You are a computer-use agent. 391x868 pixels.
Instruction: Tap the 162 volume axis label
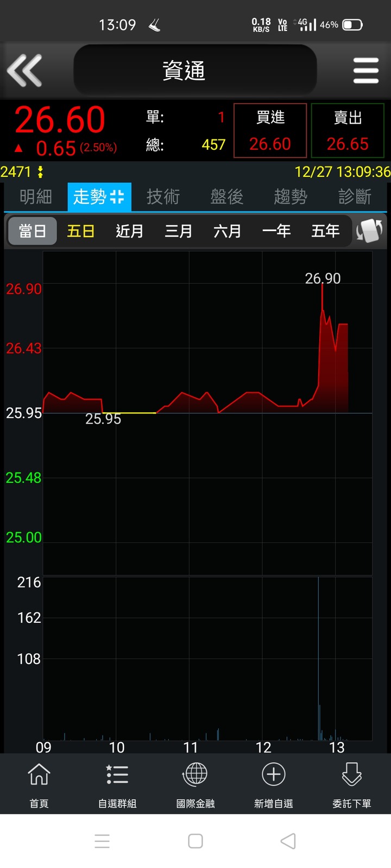29,618
